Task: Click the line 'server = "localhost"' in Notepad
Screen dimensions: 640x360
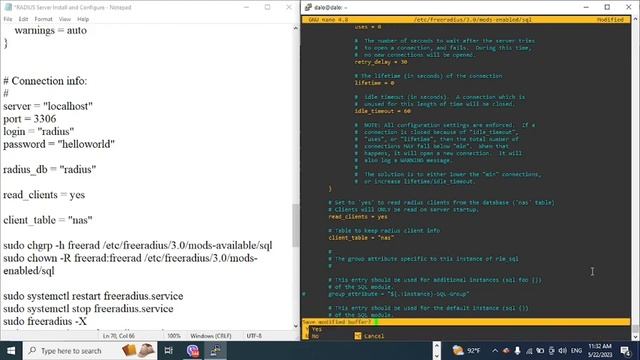Action: point(48,106)
